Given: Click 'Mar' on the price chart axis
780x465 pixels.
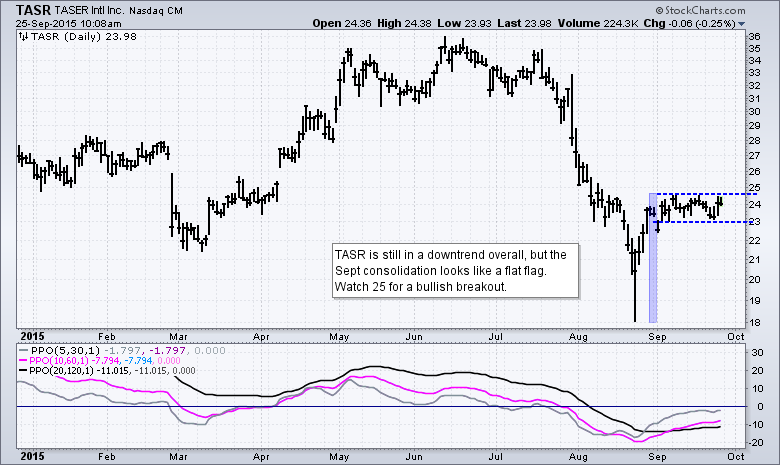Looking at the screenshot, I should 178,337.
